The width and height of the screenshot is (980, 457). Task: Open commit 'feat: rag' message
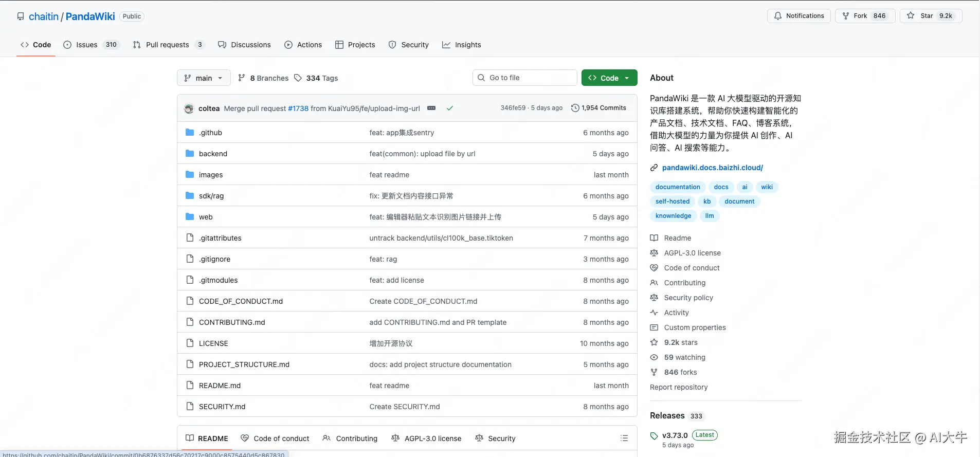point(383,259)
